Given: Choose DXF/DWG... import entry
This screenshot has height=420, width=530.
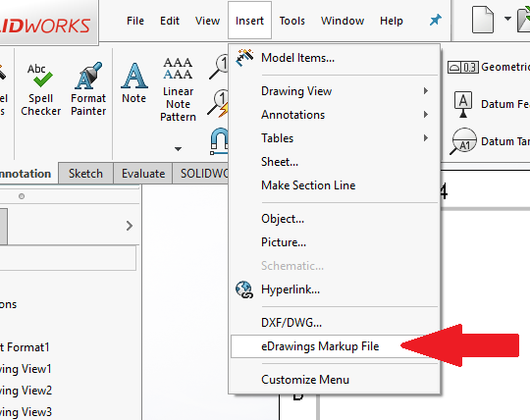Looking at the screenshot, I should coord(335,322).
